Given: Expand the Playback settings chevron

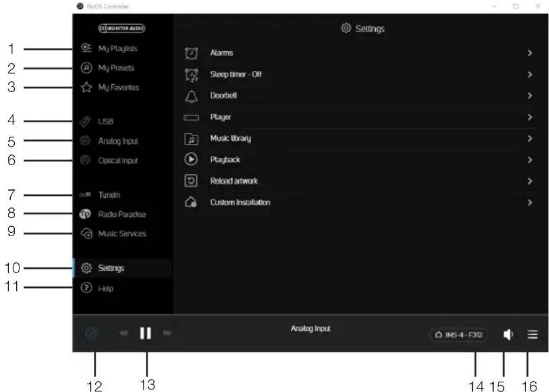Looking at the screenshot, I should (530, 160).
